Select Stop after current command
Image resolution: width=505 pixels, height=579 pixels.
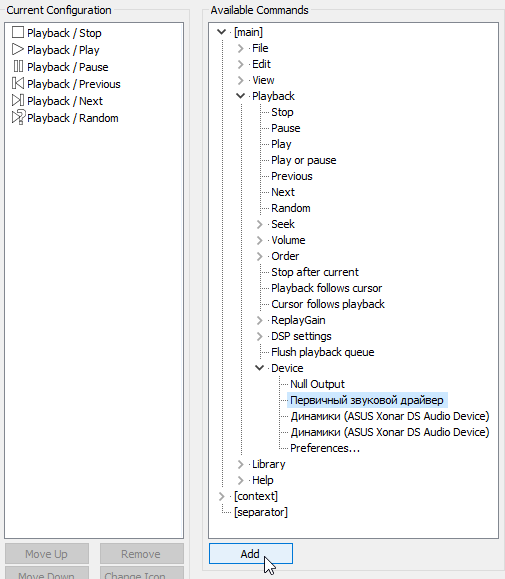pos(315,272)
